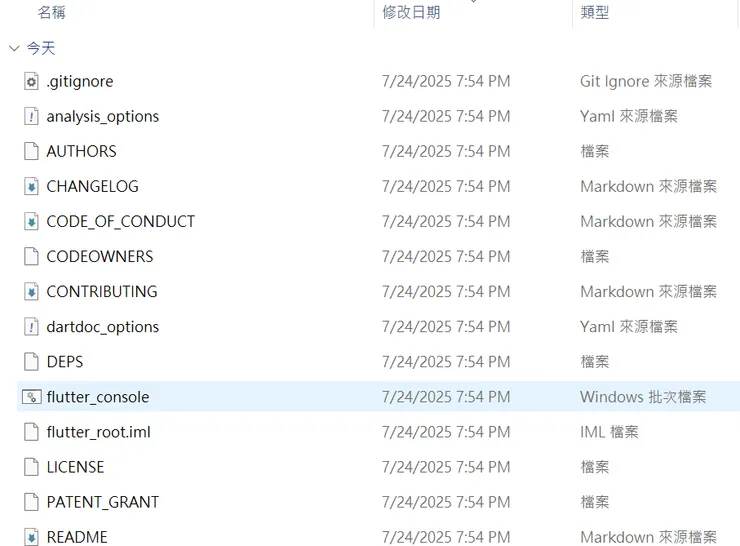Select the CHANGELOG file name
Image resolution: width=740 pixels, height=546 pixels.
coord(92,186)
